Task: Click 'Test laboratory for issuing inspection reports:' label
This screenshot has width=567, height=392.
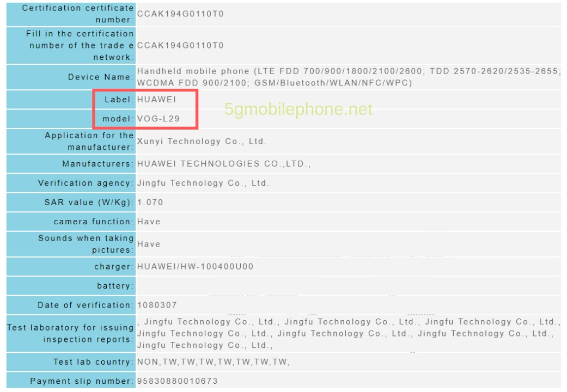Action: point(70,333)
